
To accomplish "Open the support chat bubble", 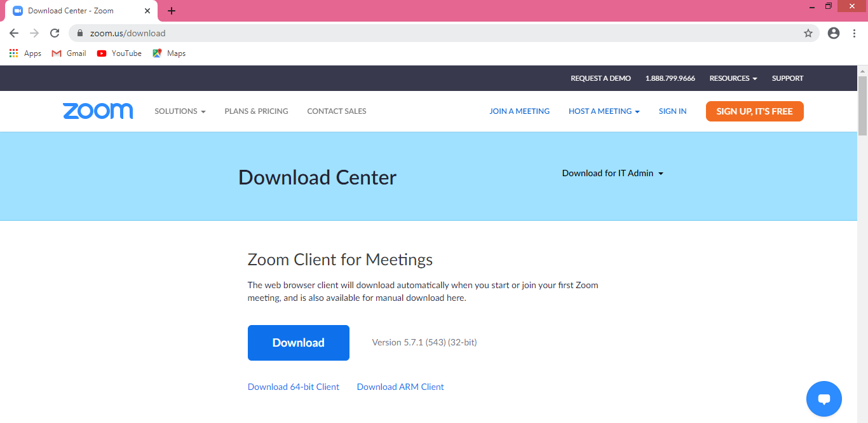I will pyautogui.click(x=824, y=399).
